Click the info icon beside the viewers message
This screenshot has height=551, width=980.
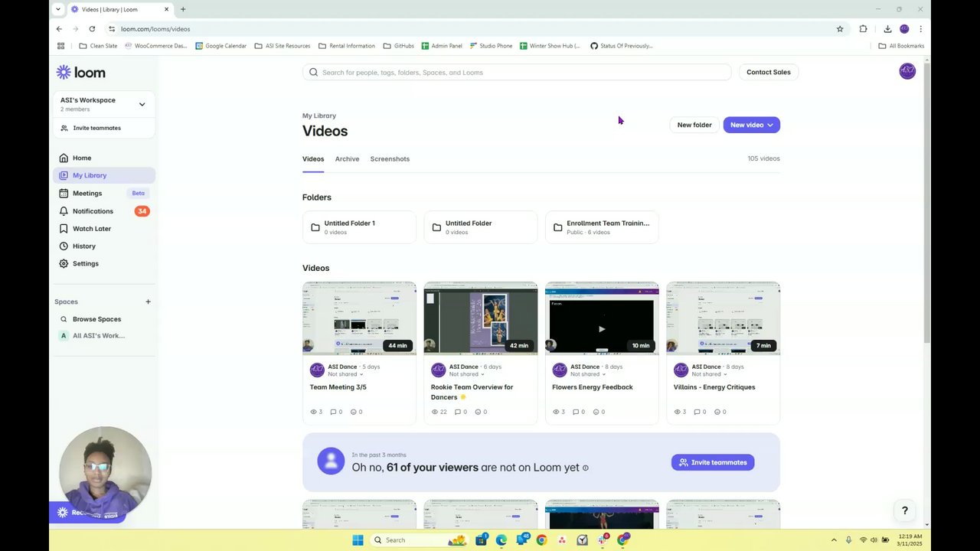(x=586, y=468)
